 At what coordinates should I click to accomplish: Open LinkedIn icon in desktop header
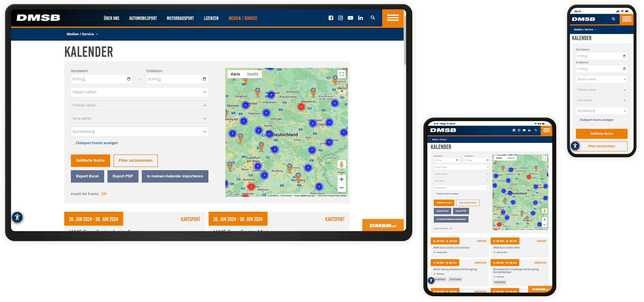point(360,18)
